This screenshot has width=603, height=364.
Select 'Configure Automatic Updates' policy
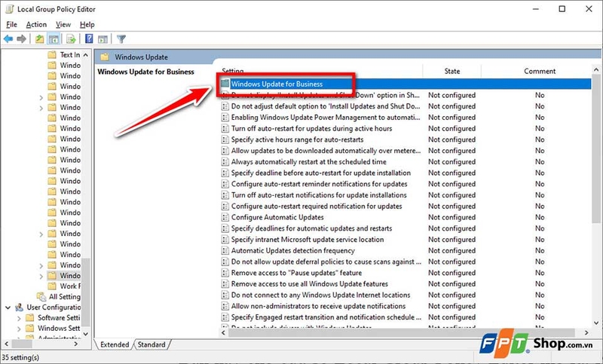277,217
